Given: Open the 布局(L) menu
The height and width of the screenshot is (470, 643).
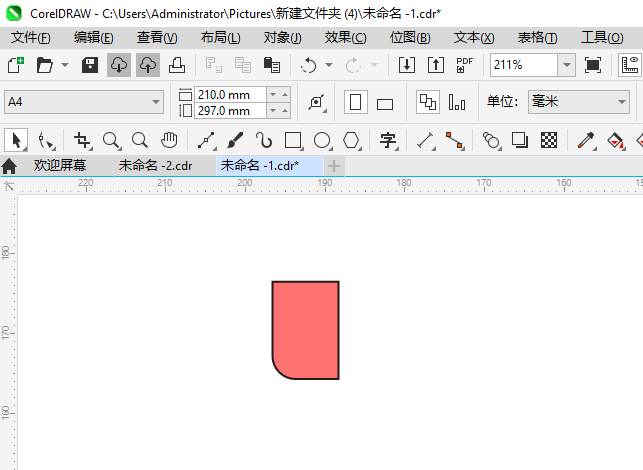Looking at the screenshot, I should [x=220, y=38].
